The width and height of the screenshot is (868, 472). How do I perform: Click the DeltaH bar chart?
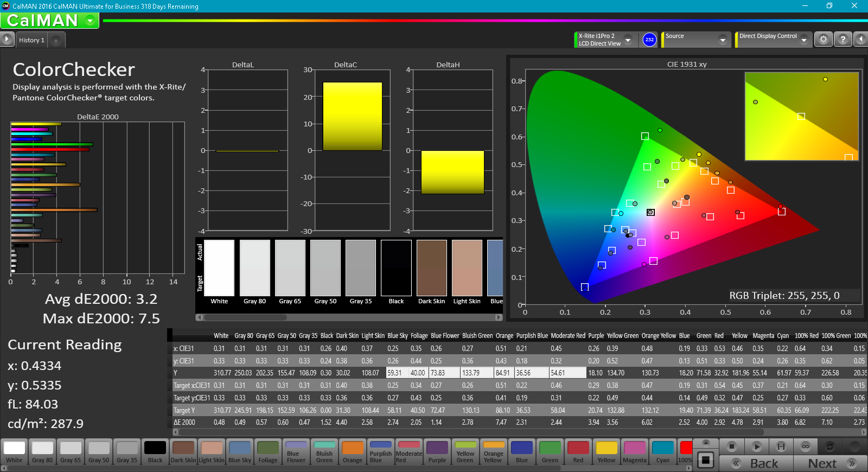pyautogui.click(x=452, y=172)
